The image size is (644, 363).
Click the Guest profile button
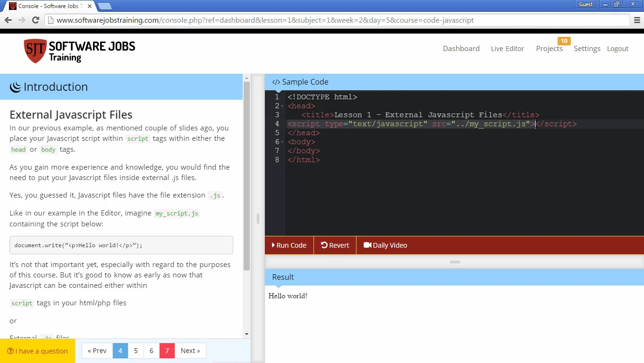click(586, 4)
